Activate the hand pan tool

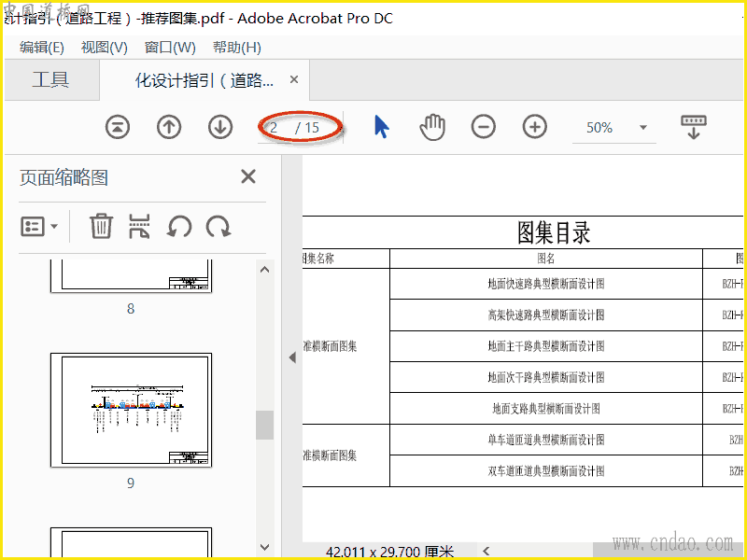pyautogui.click(x=432, y=127)
